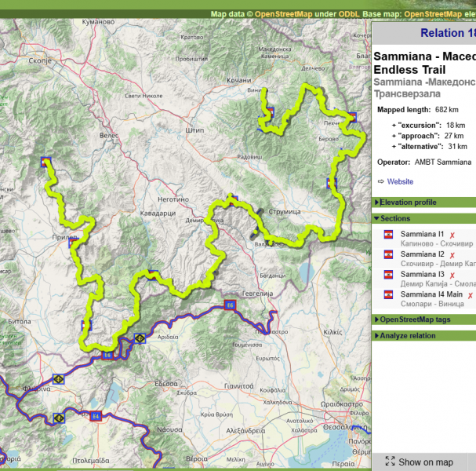Click the Show on map button
476x471 pixels.
[x=420, y=462]
